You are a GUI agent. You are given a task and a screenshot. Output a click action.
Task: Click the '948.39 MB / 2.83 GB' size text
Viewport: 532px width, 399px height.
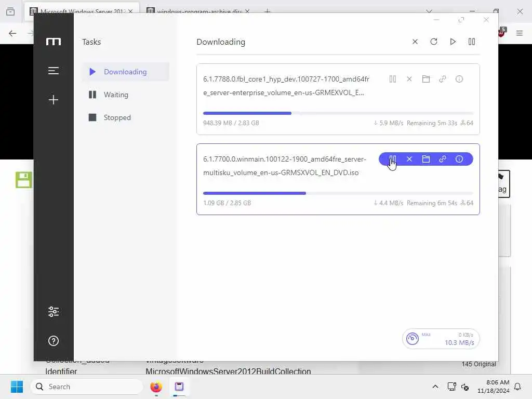(231, 123)
